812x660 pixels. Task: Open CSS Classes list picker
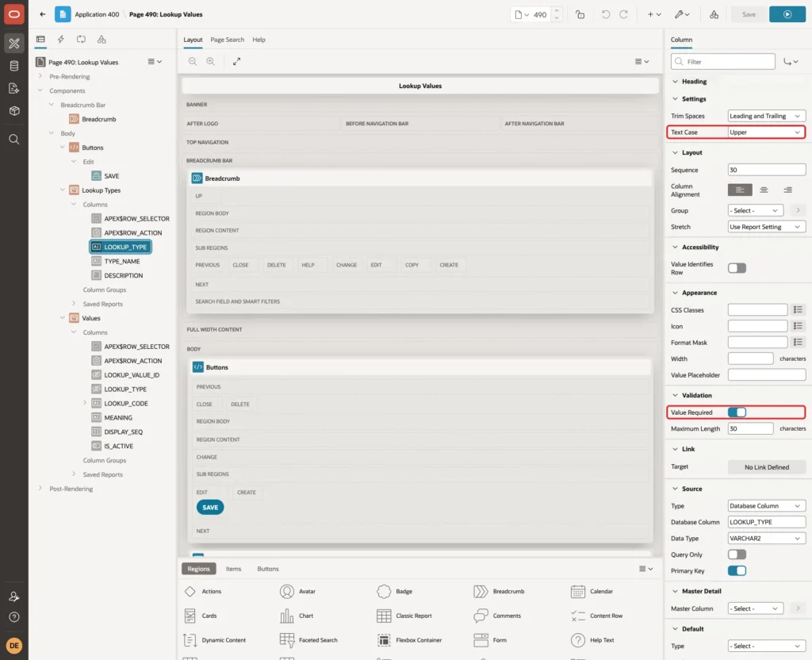pyautogui.click(x=798, y=310)
